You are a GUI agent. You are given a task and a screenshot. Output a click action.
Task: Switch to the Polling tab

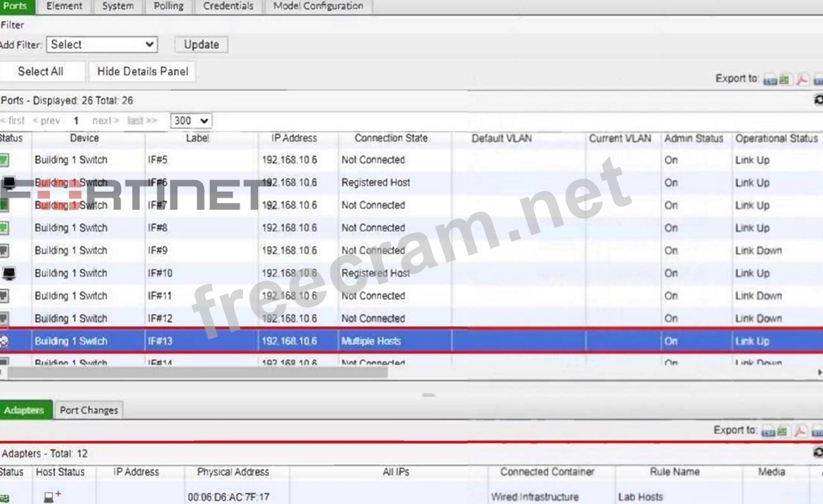pos(169,6)
